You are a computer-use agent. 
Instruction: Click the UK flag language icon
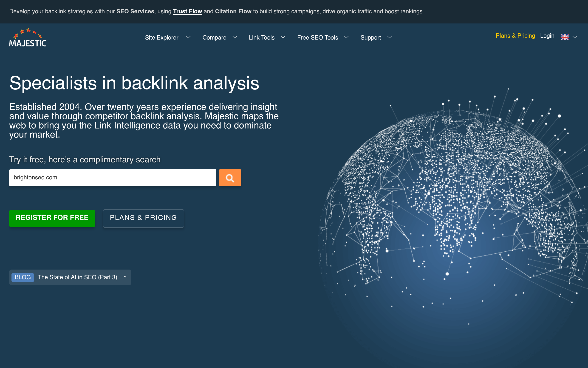click(x=565, y=37)
